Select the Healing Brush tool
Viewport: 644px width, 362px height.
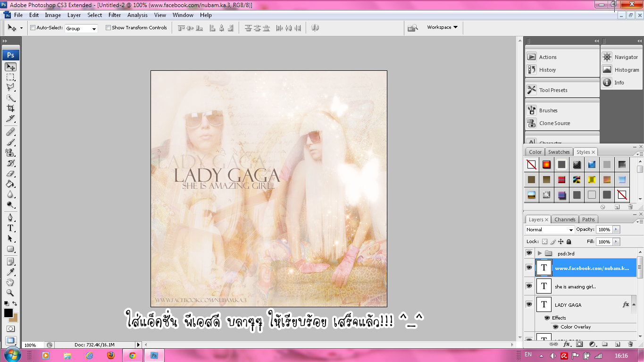coord(10,132)
